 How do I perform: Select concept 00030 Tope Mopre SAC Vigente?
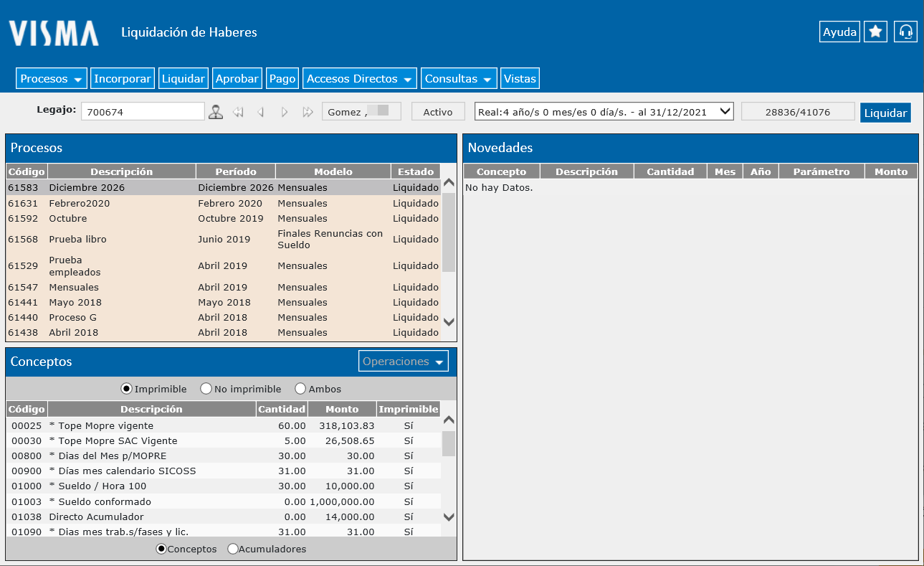(x=224, y=440)
